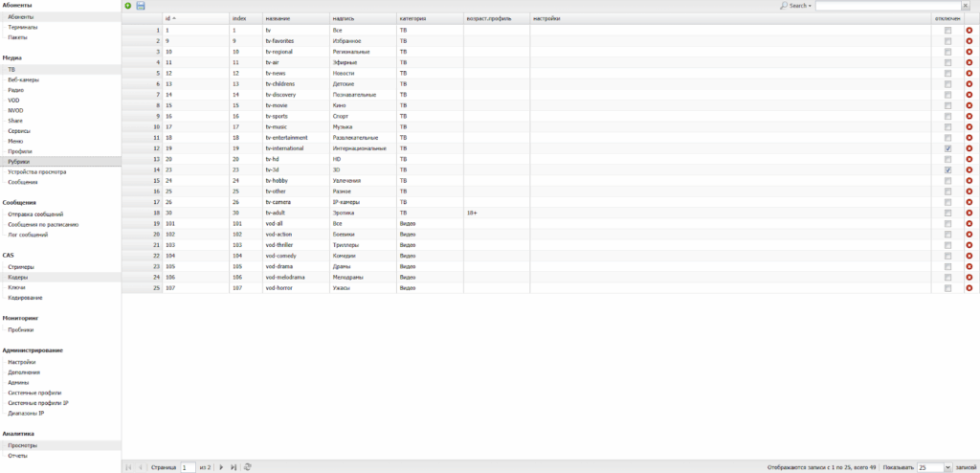Screen dimensions: 980x473
Task: Delete the vod-horror row via red icon
Action: (x=969, y=288)
